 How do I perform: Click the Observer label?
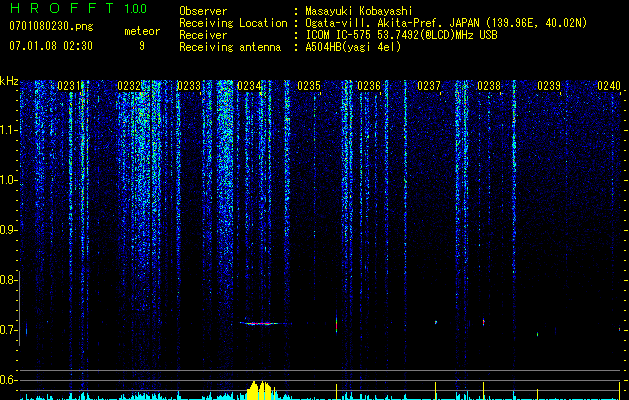pos(203,11)
